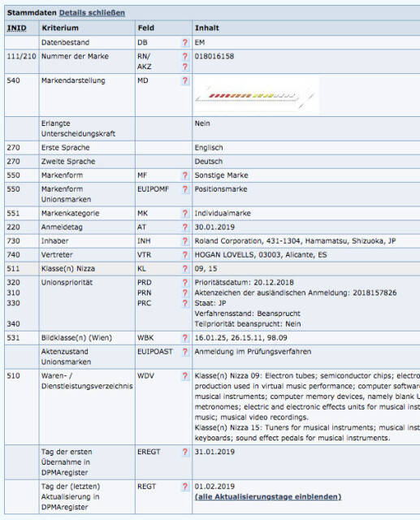Show help for EUIPOAST field
This screenshot has height=520, width=420.
(x=185, y=352)
